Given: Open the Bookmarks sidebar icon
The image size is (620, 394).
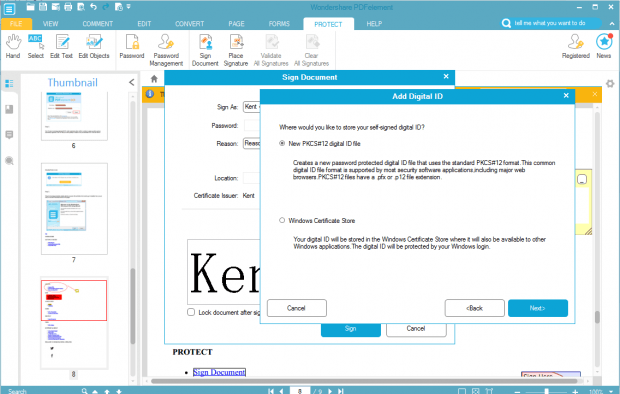Looking at the screenshot, I should tap(9, 109).
